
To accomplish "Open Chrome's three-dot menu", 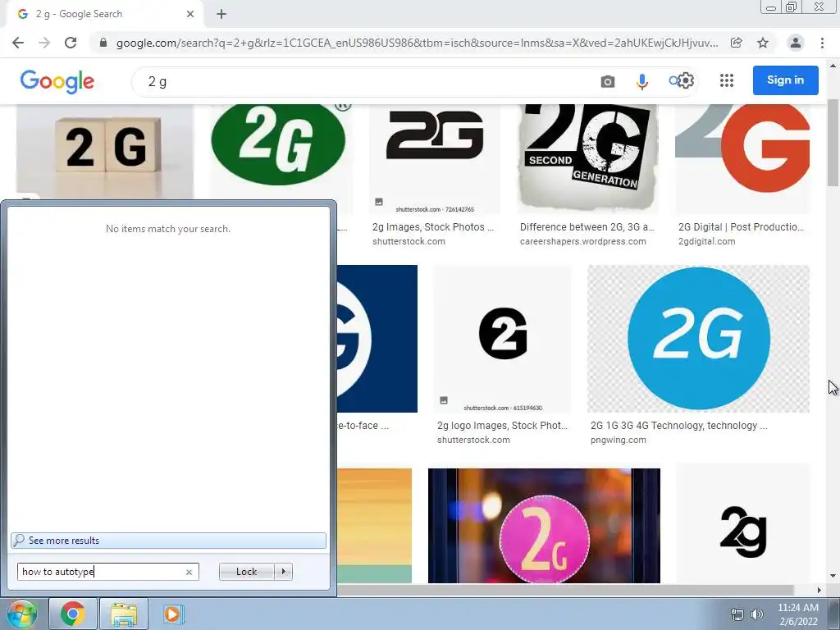I will coord(822,43).
